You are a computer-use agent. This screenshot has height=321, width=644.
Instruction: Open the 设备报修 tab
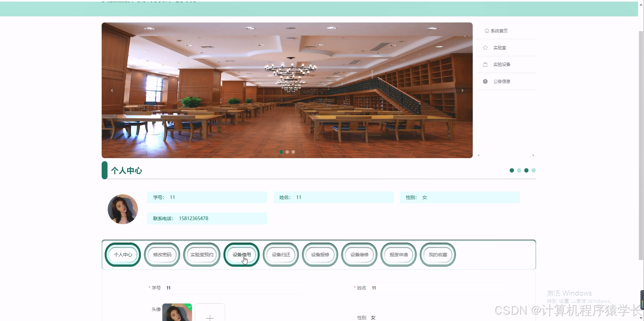pyautogui.click(x=320, y=255)
